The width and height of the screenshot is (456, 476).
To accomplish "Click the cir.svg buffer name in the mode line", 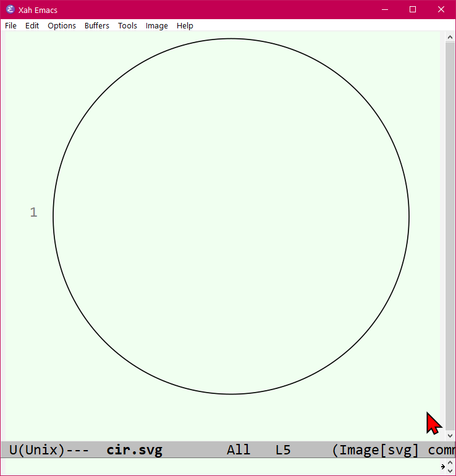I will [134, 450].
